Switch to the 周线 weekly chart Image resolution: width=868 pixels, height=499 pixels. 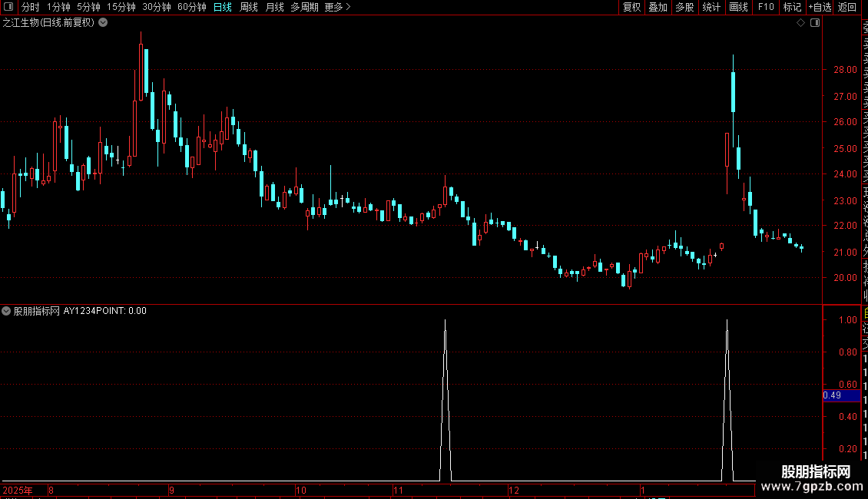click(x=249, y=7)
